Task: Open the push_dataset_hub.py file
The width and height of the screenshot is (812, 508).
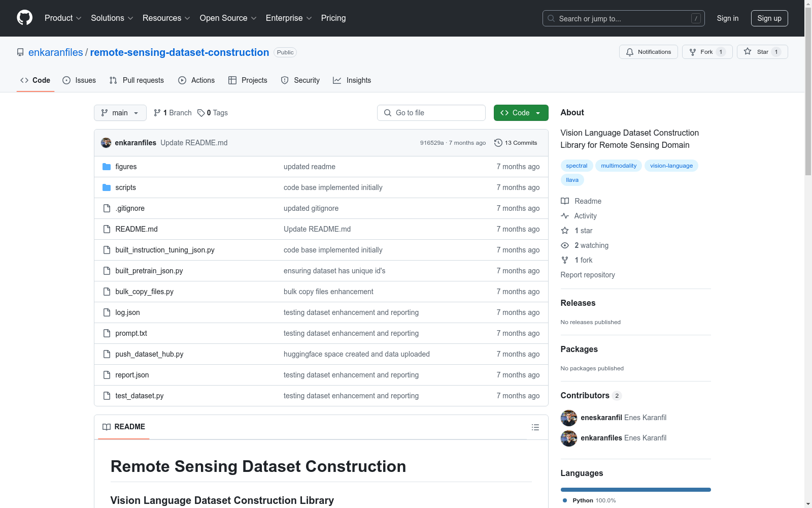Action: coord(149,354)
